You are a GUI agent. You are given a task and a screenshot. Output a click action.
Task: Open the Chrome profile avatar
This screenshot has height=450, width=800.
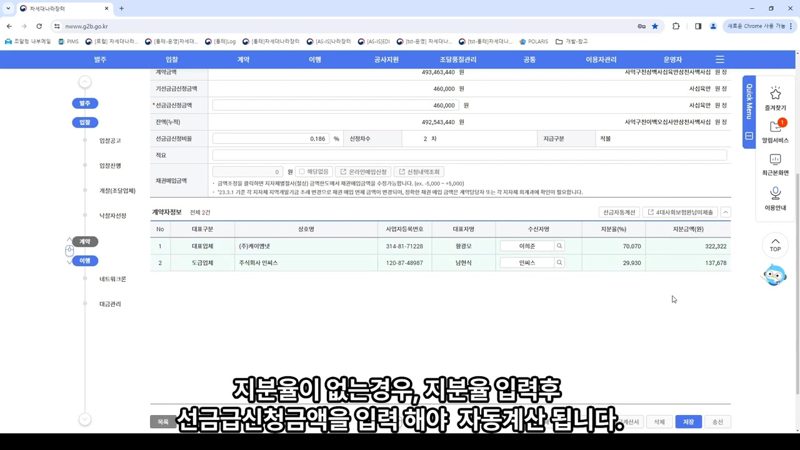(713, 26)
